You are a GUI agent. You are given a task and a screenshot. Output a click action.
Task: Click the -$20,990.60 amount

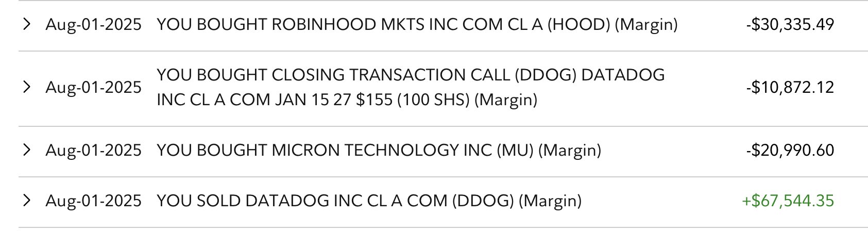790,150
